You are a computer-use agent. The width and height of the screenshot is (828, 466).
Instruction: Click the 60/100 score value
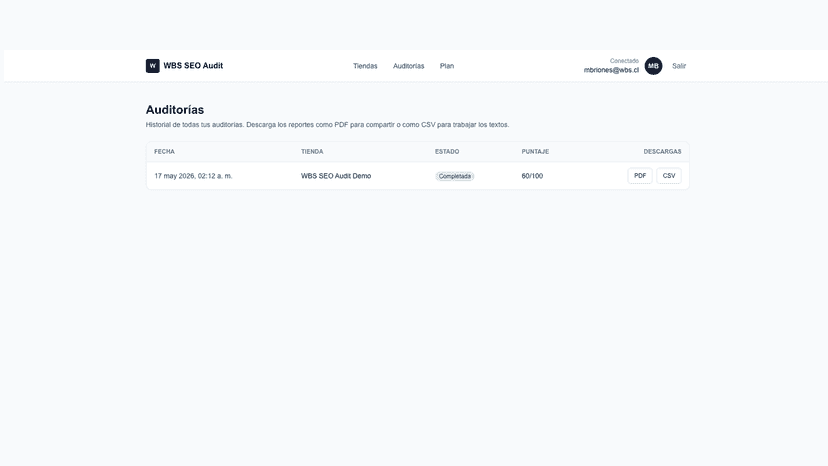click(x=532, y=176)
